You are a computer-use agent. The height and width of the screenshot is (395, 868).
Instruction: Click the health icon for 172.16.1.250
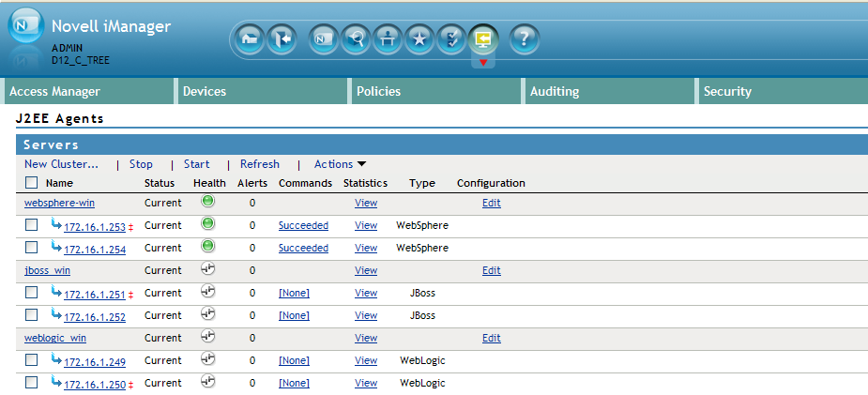coord(207,382)
